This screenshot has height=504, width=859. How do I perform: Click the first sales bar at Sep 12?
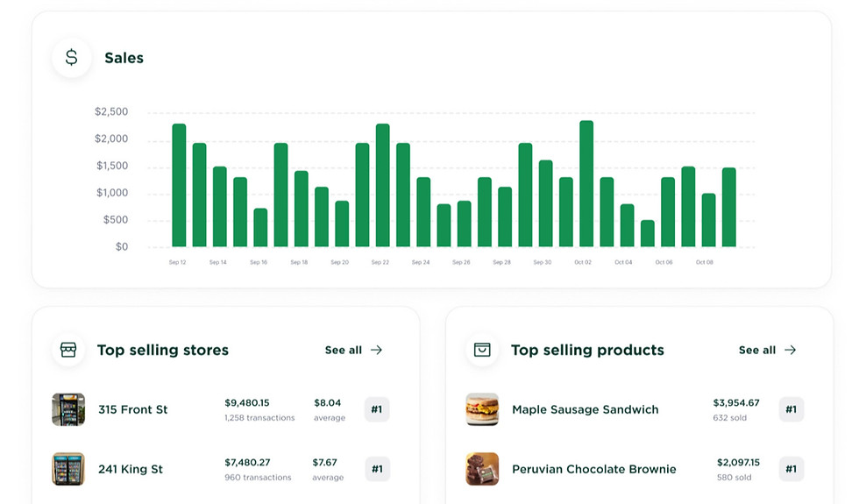(x=179, y=186)
